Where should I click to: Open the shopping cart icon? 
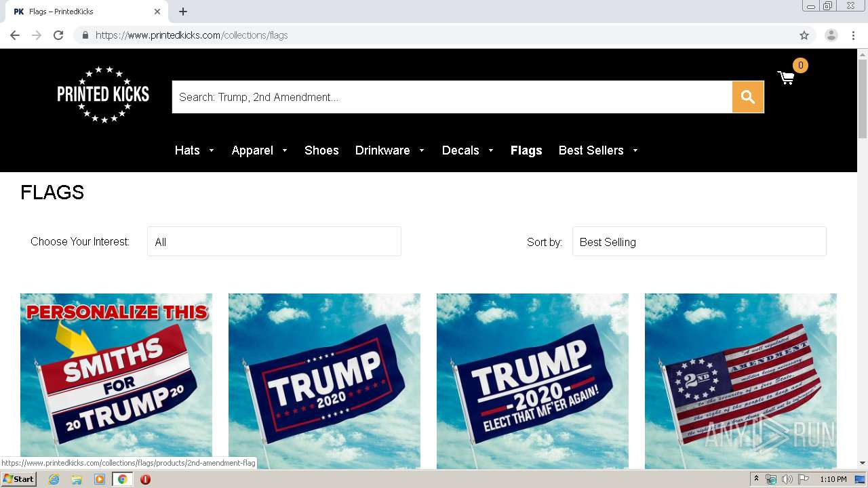[x=786, y=78]
